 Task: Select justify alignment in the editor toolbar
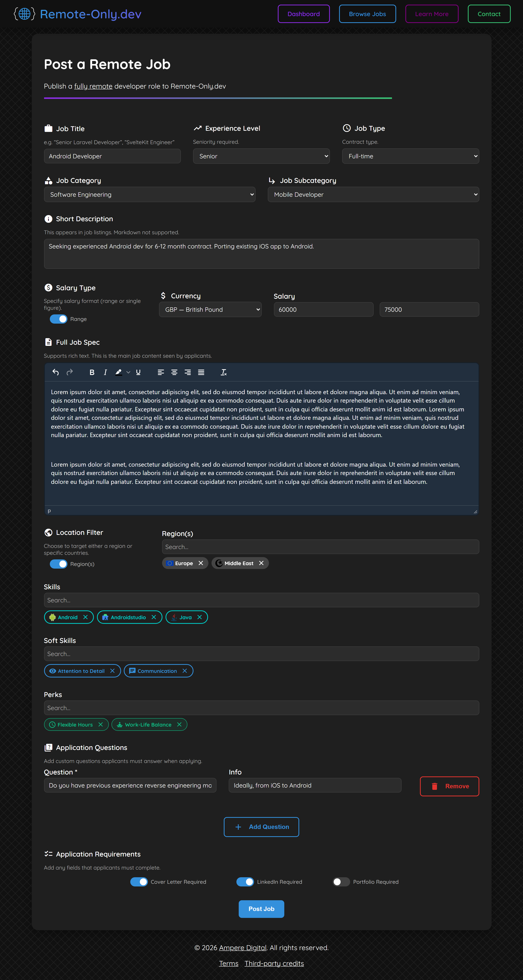click(x=201, y=372)
